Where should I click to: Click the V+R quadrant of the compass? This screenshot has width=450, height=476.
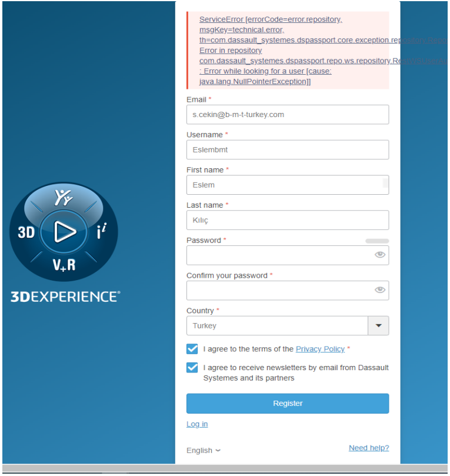(x=64, y=265)
